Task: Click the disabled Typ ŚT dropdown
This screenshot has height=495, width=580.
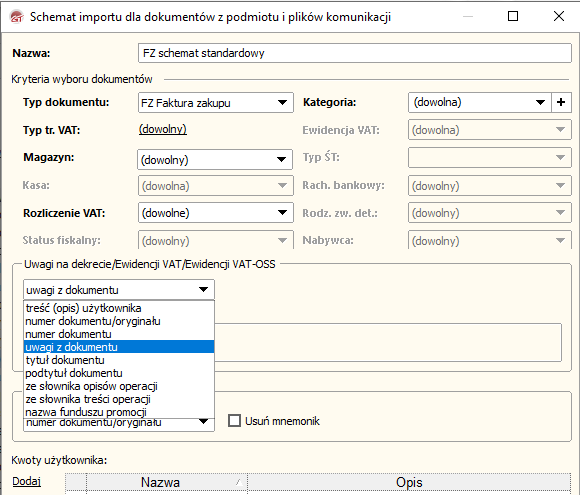Action: [x=490, y=157]
